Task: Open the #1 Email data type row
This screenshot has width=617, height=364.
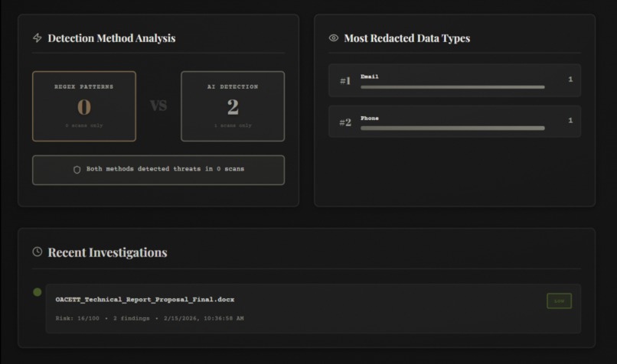Action: [455, 80]
